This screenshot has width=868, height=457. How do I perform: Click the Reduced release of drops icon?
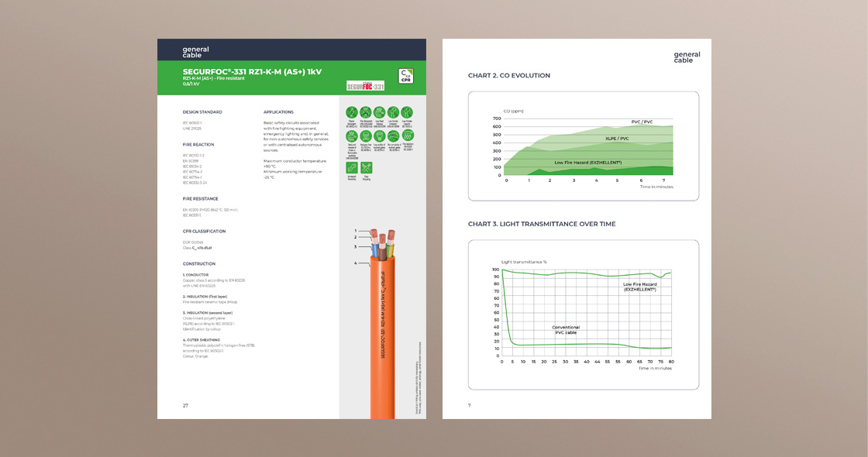352,136
